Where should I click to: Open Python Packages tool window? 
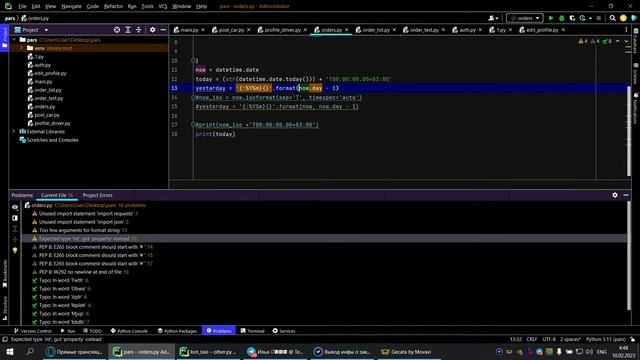click(x=177, y=331)
